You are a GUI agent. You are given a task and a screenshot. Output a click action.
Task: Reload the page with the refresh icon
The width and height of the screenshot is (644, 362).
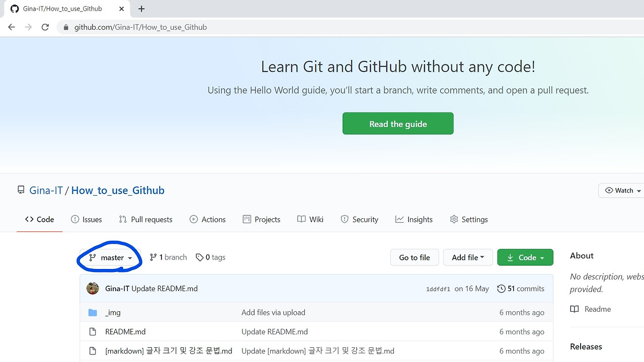[45, 27]
